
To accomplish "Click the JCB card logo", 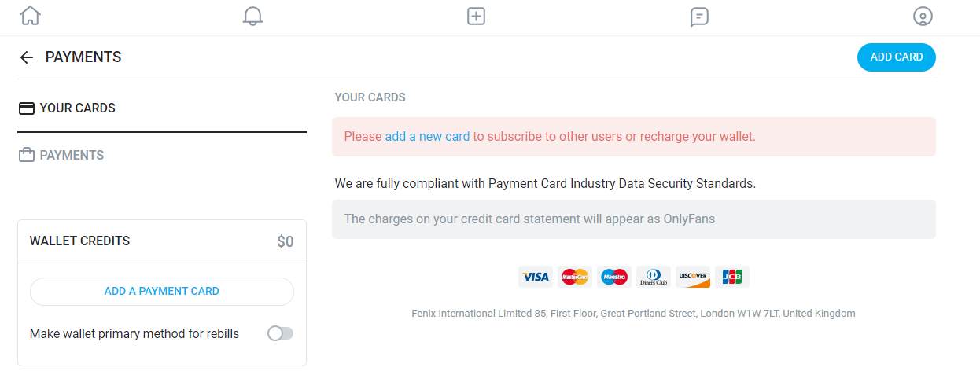I will pyautogui.click(x=732, y=277).
